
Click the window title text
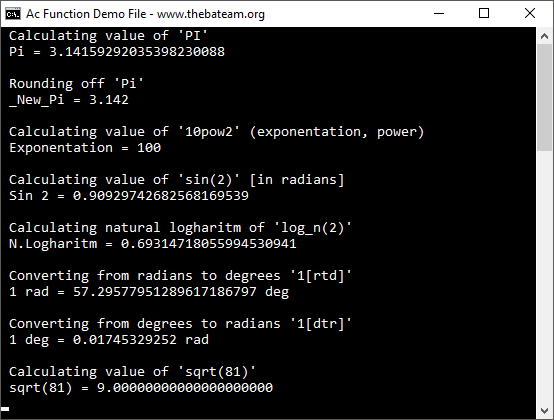tap(145, 14)
